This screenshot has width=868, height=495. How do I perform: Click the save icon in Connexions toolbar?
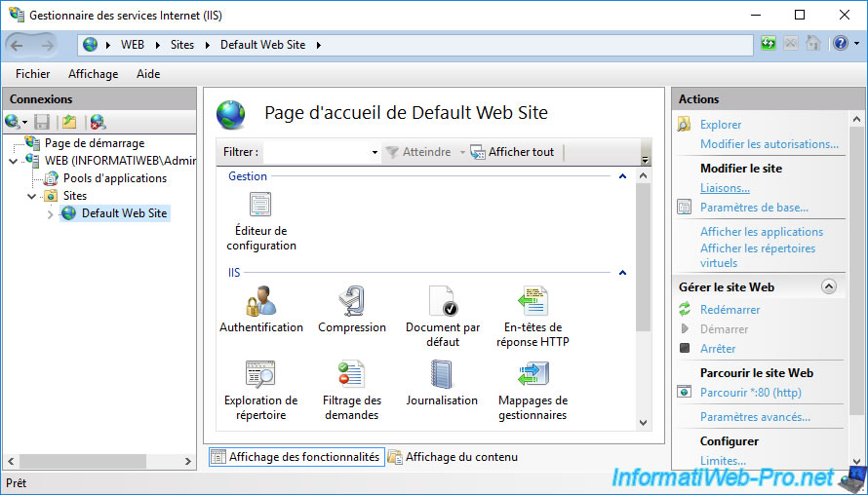(x=42, y=122)
